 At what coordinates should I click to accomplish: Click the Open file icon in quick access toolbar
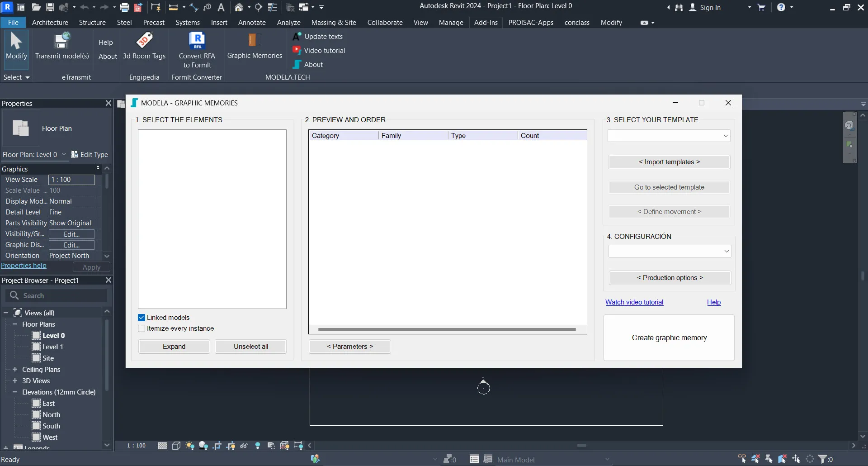tap(36, 7)
